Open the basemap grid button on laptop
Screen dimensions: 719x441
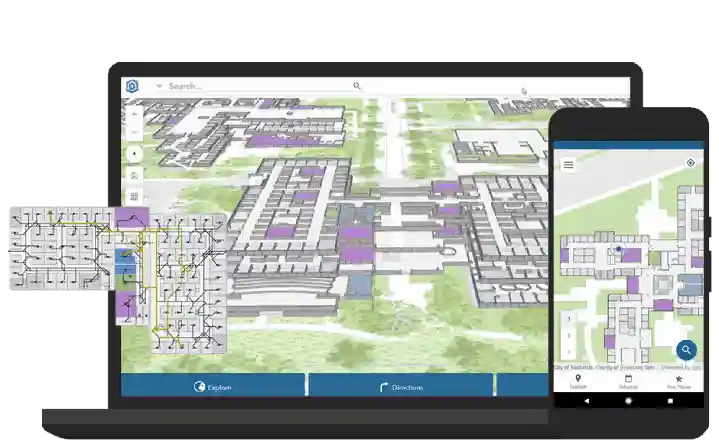(134, 197)
